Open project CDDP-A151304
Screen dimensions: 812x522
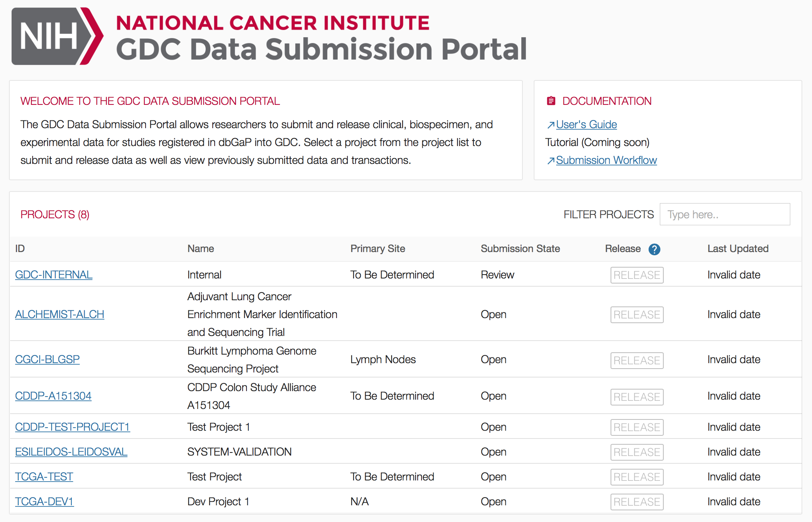tap(53, 396)
